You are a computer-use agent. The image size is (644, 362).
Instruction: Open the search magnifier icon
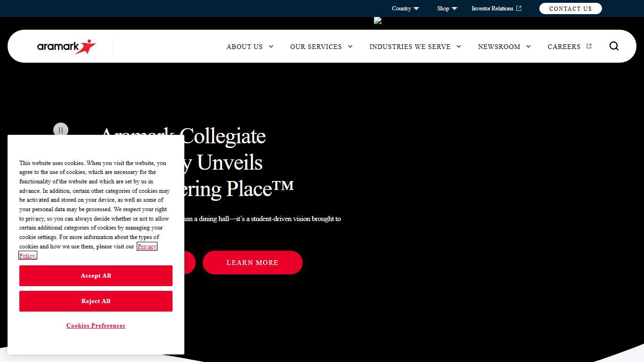(x=614, y=46)
